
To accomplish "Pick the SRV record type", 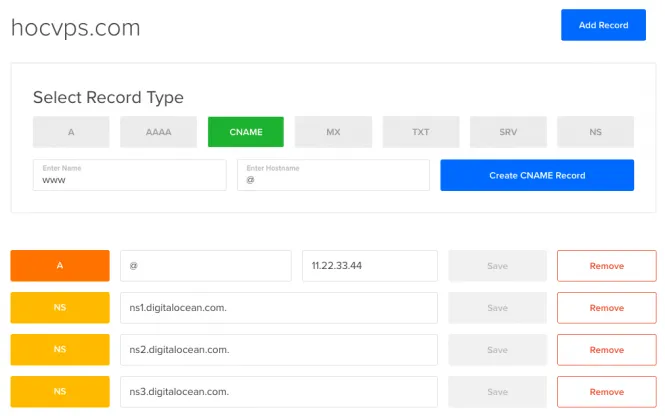I will click(x=508, y=132).
